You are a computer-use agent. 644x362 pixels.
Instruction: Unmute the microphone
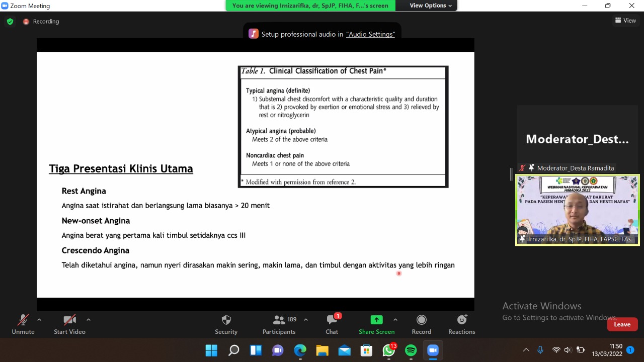(x=23, y=320)
